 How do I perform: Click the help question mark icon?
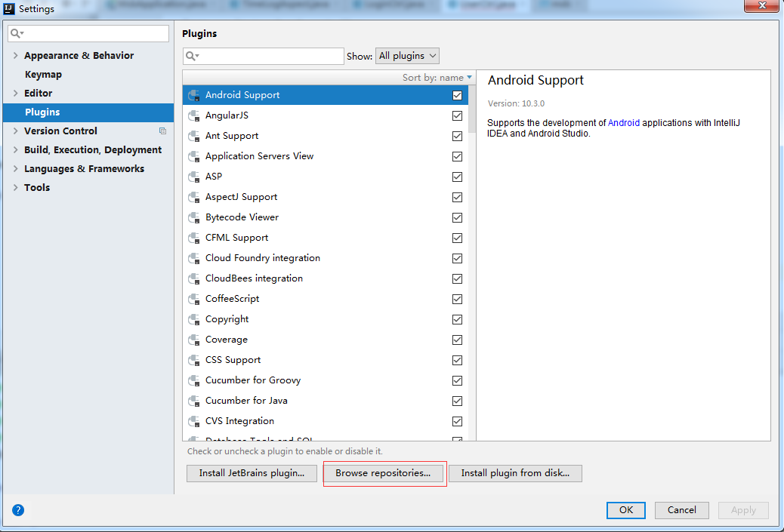(18, 510)
